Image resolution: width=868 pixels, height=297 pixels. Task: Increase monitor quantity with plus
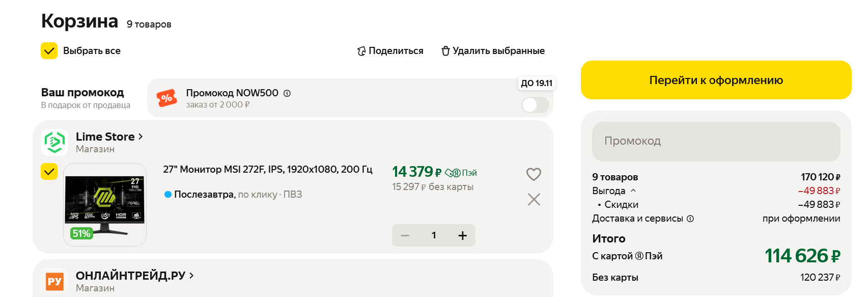pos(462,235)
